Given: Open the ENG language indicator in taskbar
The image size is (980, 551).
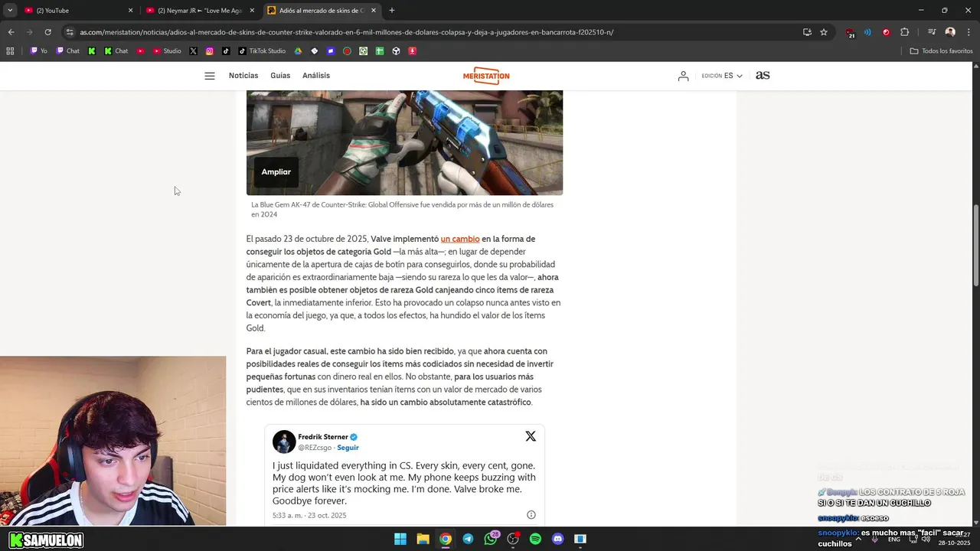Looking at the screenshot, I should pyautogui.click(x=893, y=540).
